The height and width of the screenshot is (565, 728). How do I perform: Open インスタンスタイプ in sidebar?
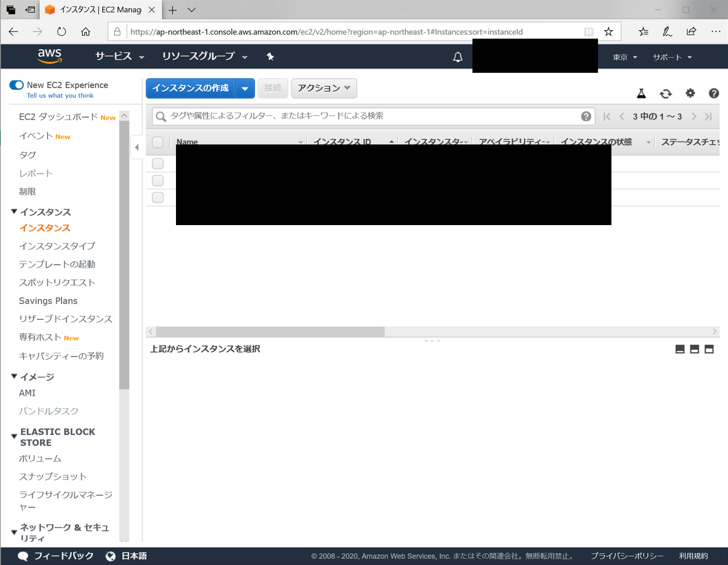57,246
